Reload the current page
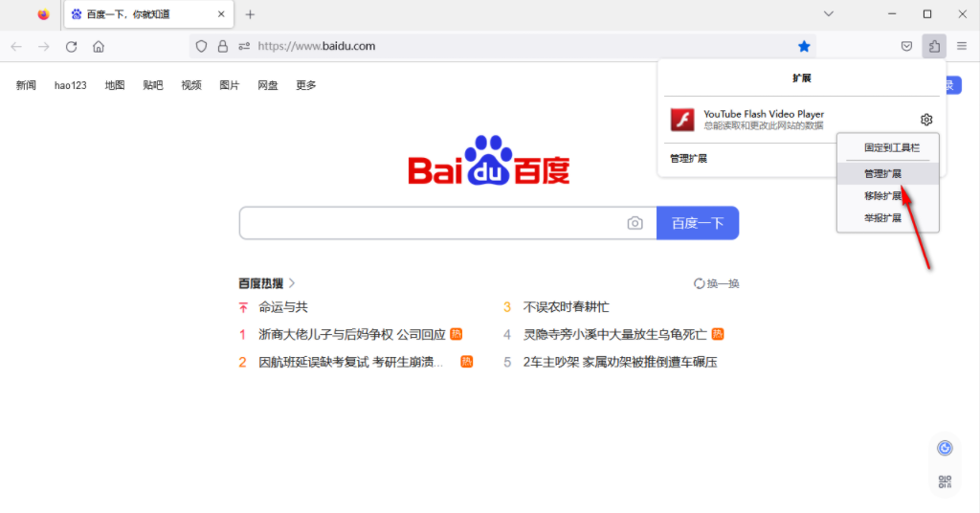Image resolution: width=980 pixels, height=513 pixels. click(x=71, y=46)
